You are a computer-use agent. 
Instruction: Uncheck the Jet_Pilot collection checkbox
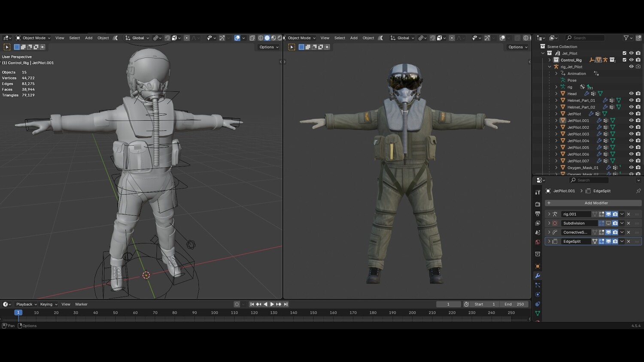tap(624, 53)
